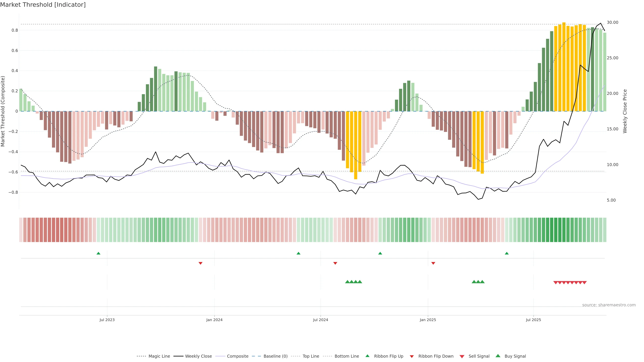Image resolution: width=644 pixels, height=362 pixels.
Task: Click the source: sharemaestro.com text
Action: coord(609,305)
